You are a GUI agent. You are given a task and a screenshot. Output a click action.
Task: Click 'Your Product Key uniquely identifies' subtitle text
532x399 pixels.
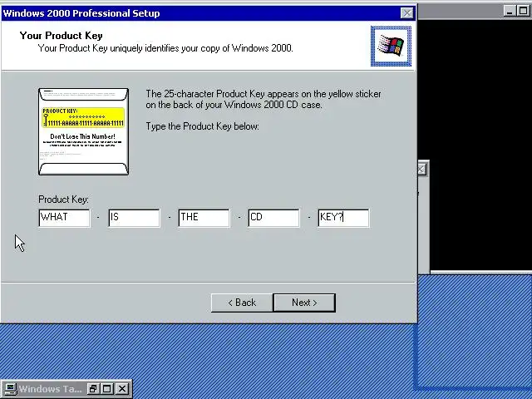pos(165,48)
